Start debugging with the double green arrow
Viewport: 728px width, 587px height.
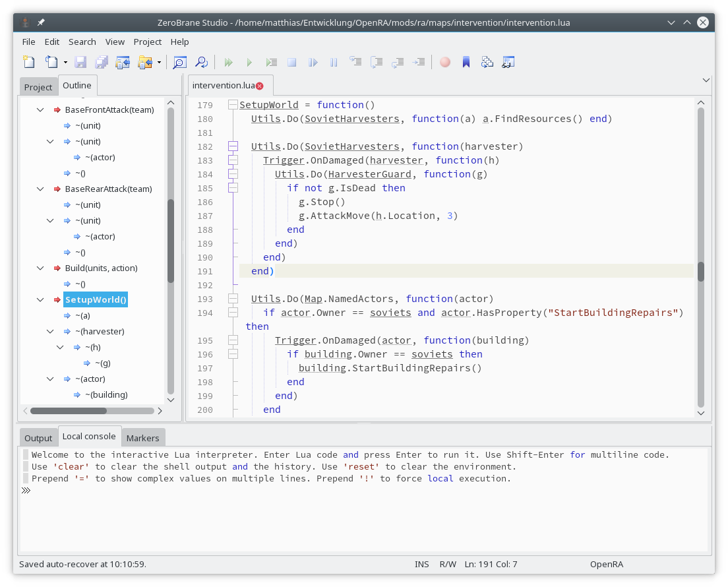pyautogui.click(x=228, y=62)
